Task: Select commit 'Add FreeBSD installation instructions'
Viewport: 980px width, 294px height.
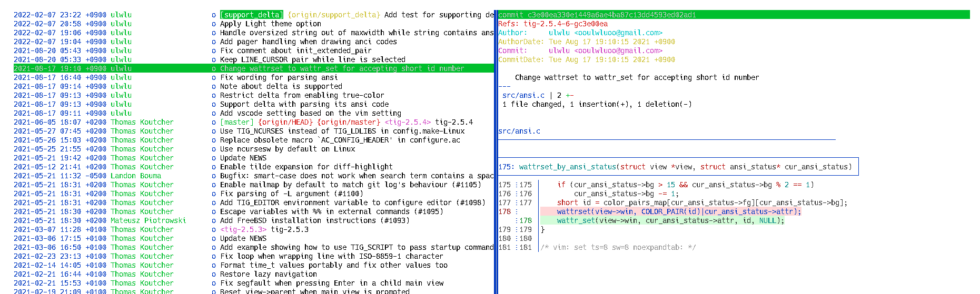Action: point(253,220)
